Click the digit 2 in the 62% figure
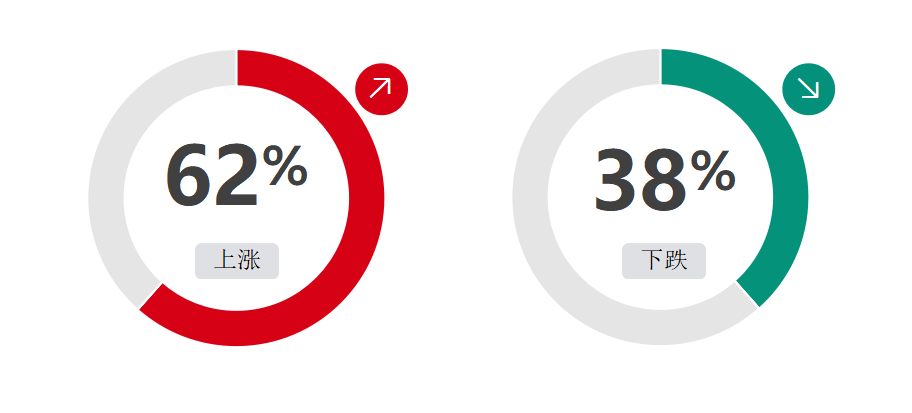Viewport: 912px width, 413px height. point(237,175)
